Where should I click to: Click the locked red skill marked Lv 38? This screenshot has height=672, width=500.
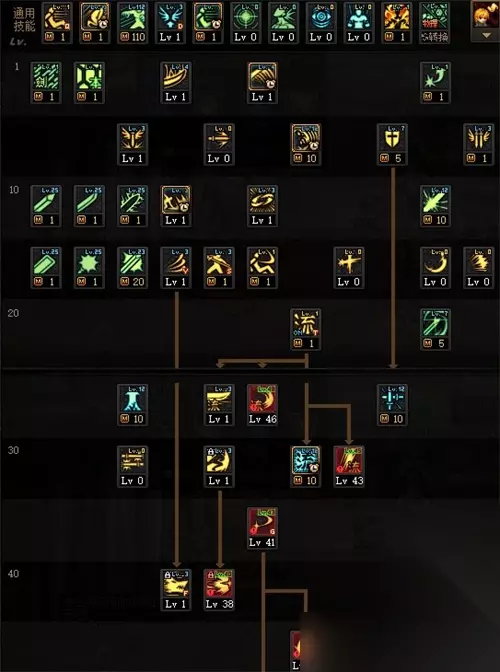(x=219, y=590)
